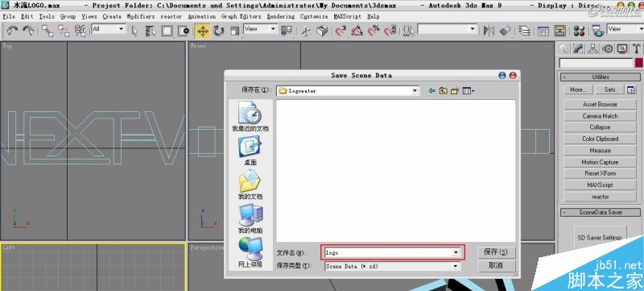The image size is (644, 291).
Task: Open the view menu icon in Save dialog
Action: pyautogui.click(x=469, y=91)
